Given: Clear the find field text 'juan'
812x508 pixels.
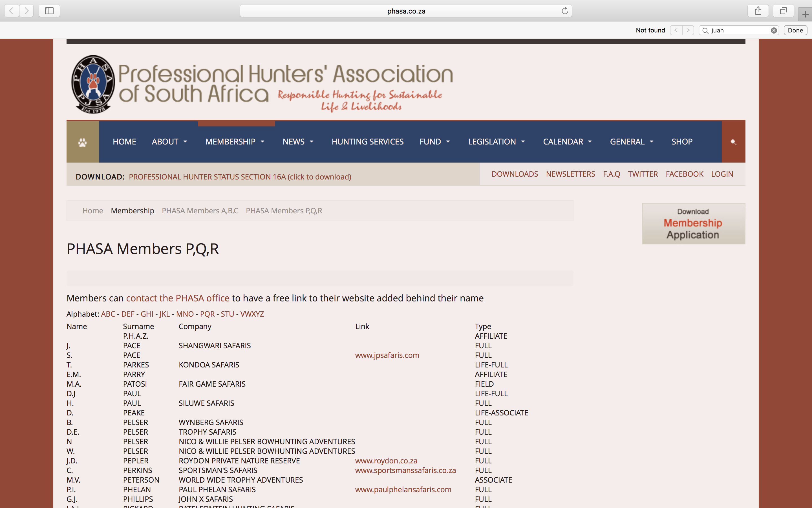Looking at the screenshot, I should 774,30.
